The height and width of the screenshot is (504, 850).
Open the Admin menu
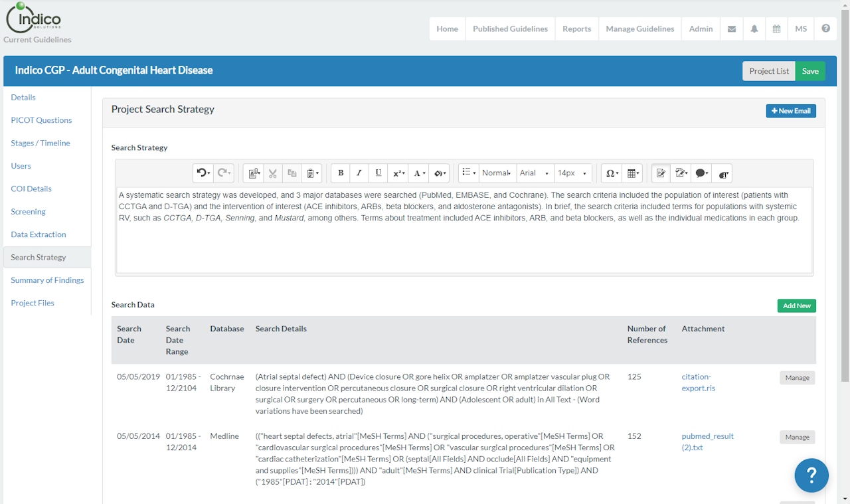(701, 29)
